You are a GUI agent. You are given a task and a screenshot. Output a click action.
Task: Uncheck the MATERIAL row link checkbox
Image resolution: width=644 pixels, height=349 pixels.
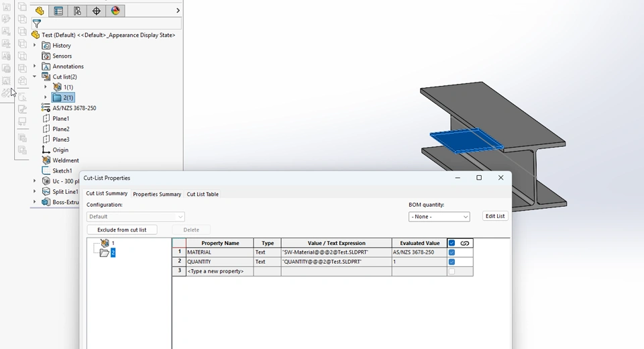(x=451, y=252)
